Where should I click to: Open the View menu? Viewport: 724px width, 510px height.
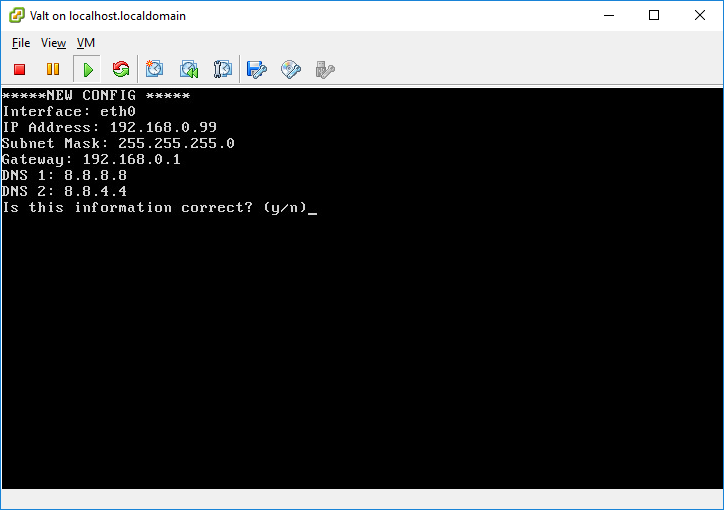click(x=54, y=43)
